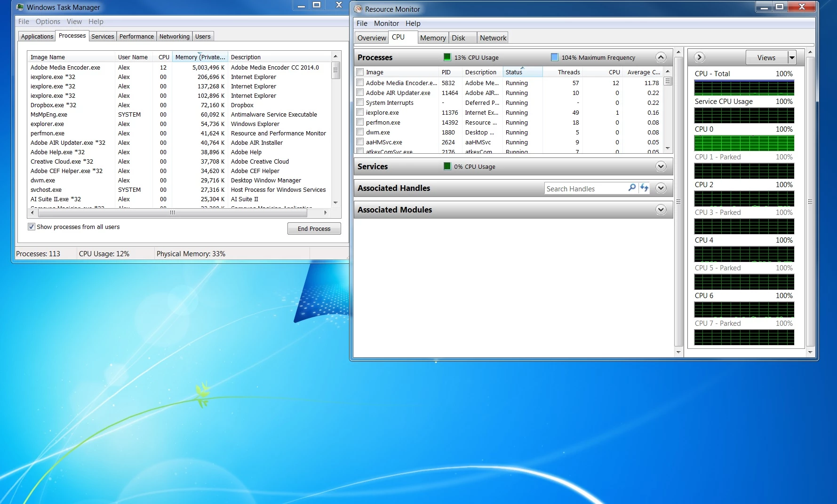
Task: Select the Dropbox.exe *32 process row
Action: (x=179, y=105)
